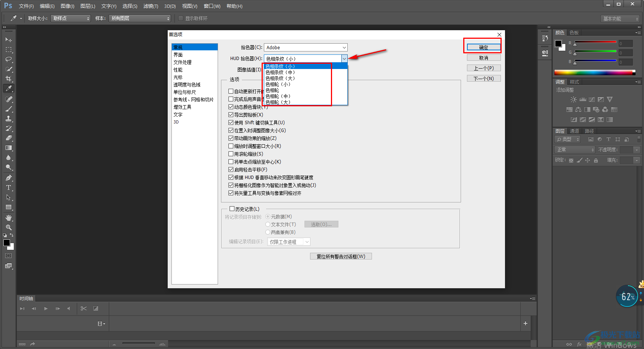Select the Brush tool
Screen dimensions: 644x349
point(9,109)
